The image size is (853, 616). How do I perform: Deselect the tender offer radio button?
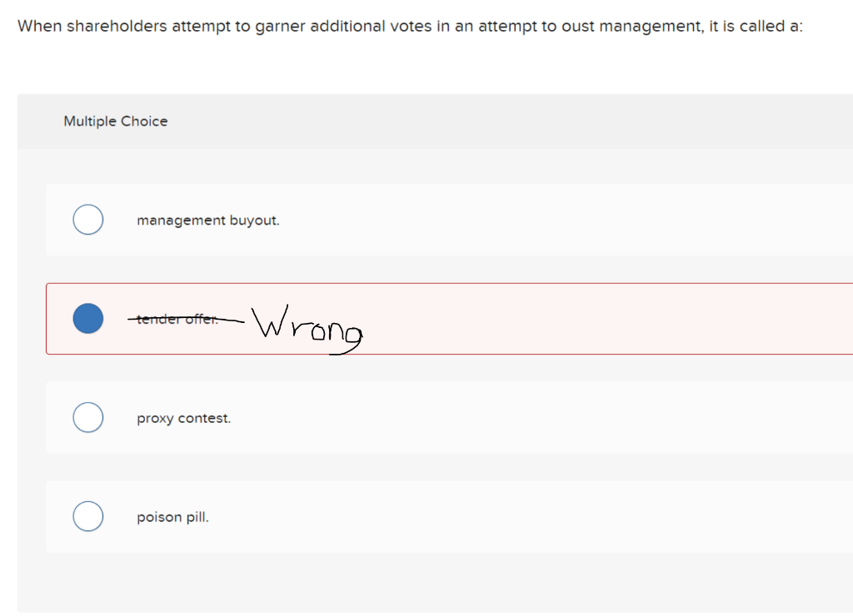[87, 318]
